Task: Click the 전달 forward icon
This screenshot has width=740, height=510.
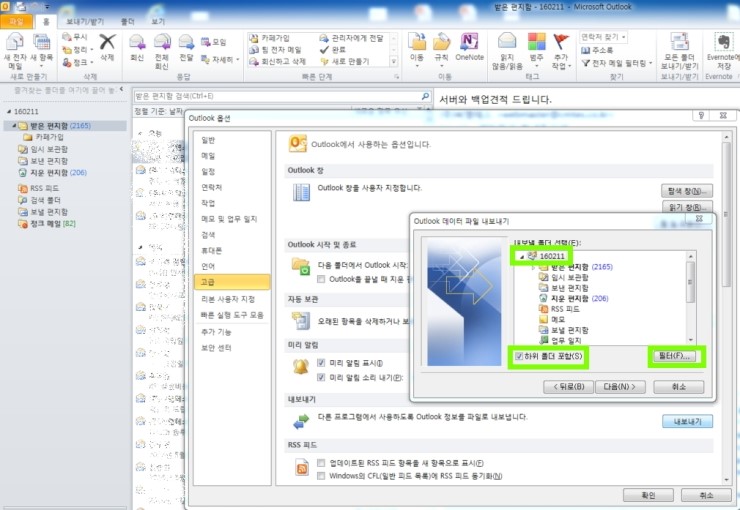Action: pos(186,42)
